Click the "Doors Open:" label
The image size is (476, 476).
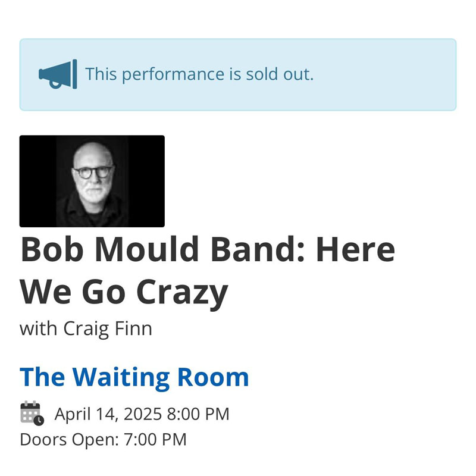[68, 440]
